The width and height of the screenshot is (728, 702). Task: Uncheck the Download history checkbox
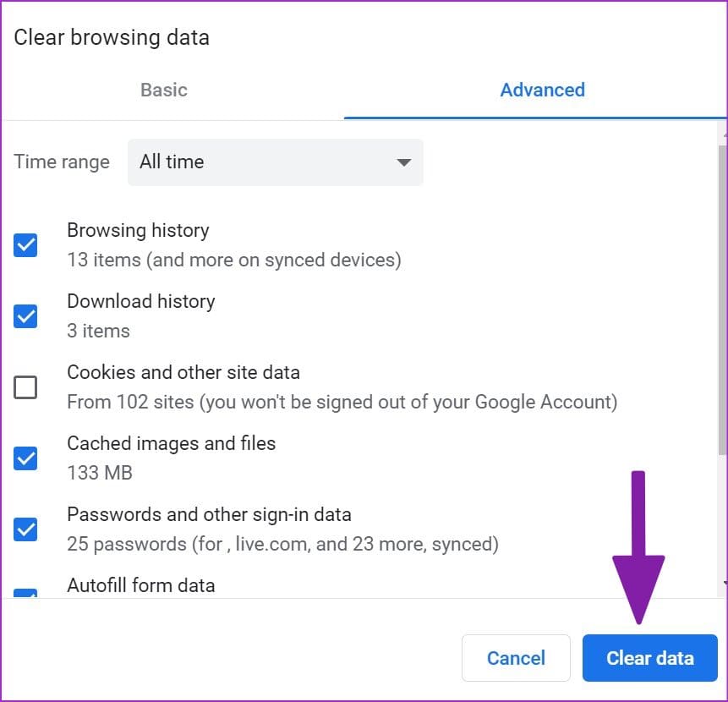[25, 316]
